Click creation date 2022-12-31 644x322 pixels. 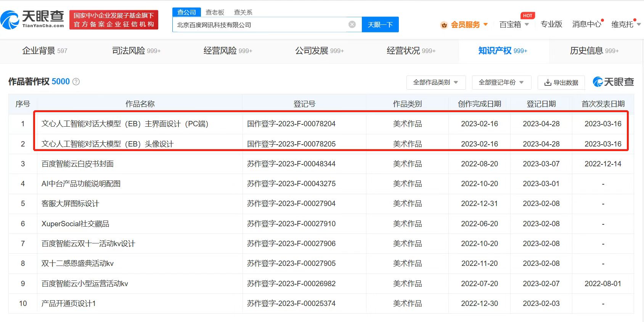click(479, 203)
